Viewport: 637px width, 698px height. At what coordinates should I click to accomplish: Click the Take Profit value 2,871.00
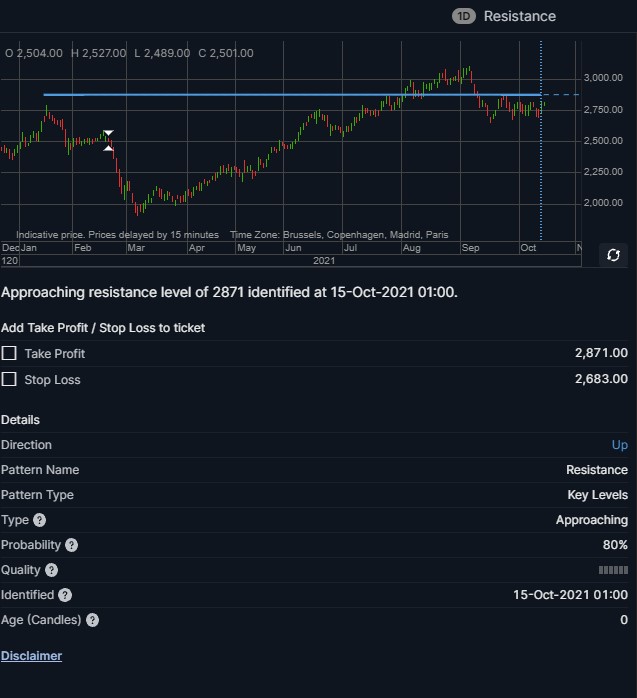[601, 353]
